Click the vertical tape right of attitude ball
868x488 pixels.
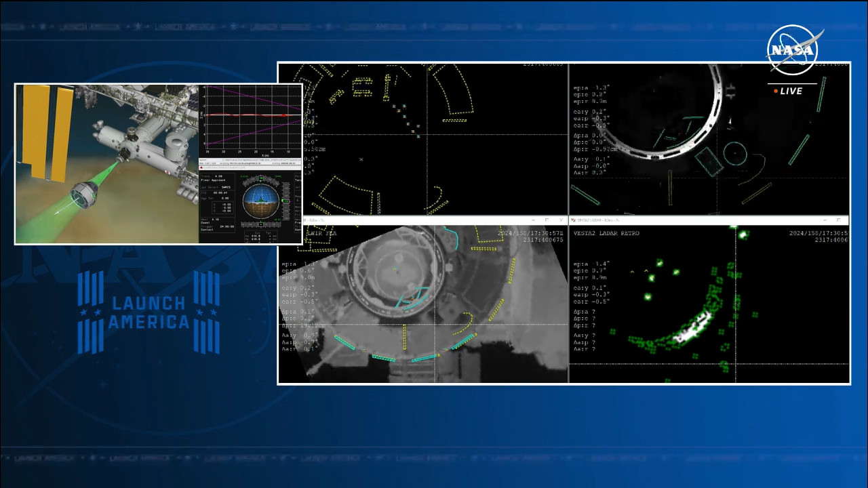tap(285, 201)
